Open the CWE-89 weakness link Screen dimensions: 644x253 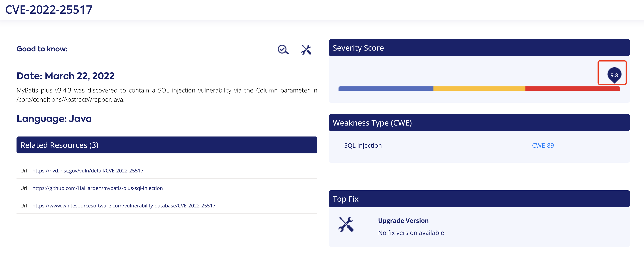tap(543, 145)
